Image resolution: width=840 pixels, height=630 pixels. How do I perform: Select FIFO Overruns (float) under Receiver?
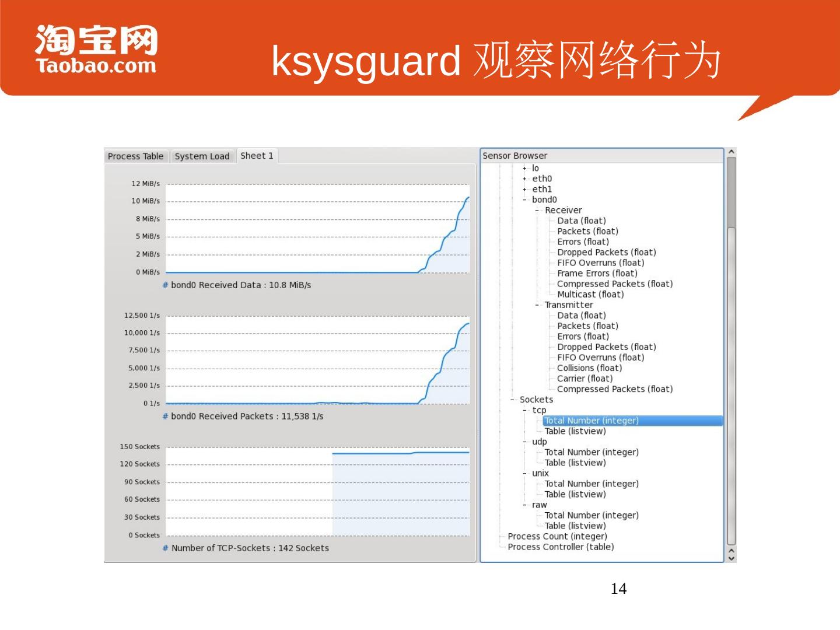600,263
